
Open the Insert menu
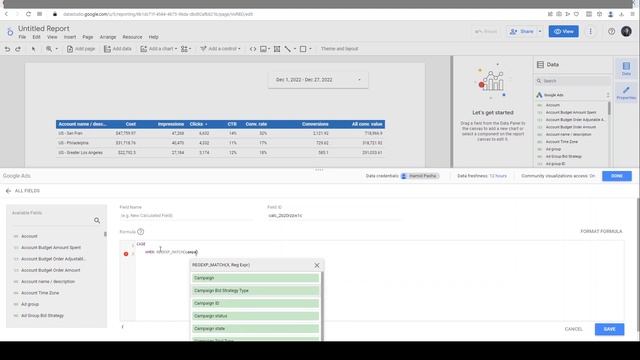tap(70, 37)
